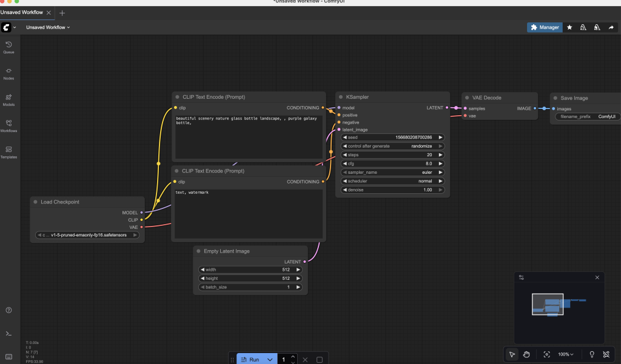The height and width of the screenshot is (364, 621).
Task: Increase the KSampler steps value using right arrow
Action: pos(441,155)
